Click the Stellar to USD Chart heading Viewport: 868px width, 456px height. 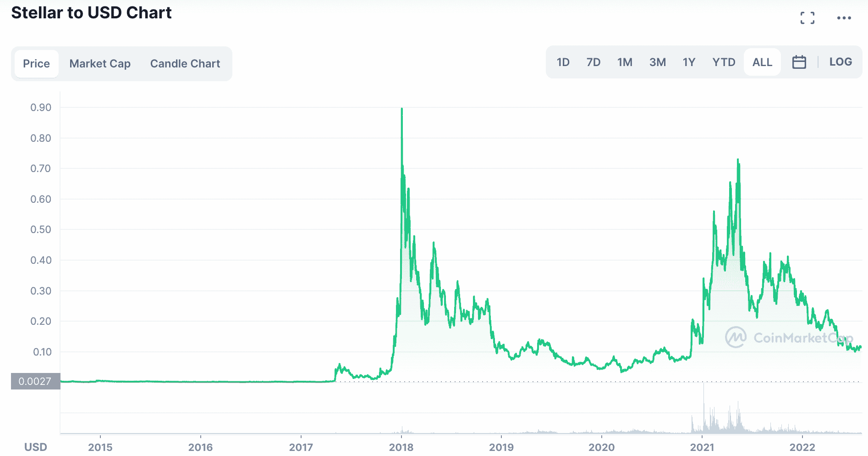click(x=92, y=13)
